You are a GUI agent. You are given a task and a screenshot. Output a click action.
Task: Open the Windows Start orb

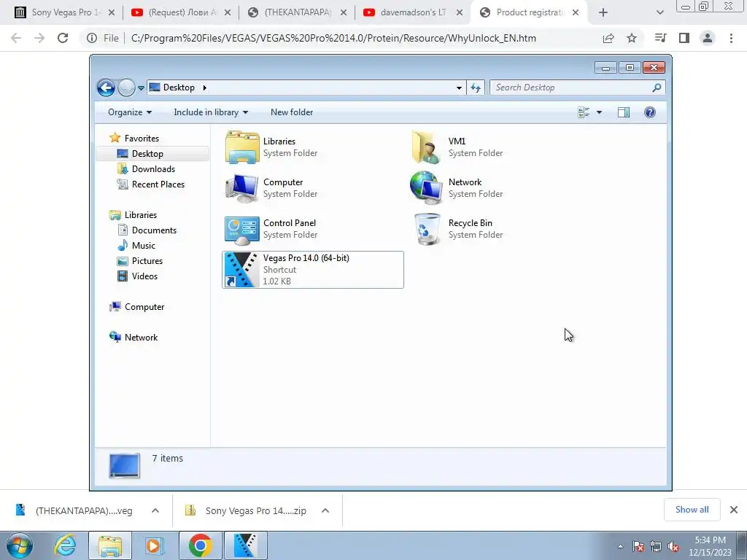[x=19, y=545]
